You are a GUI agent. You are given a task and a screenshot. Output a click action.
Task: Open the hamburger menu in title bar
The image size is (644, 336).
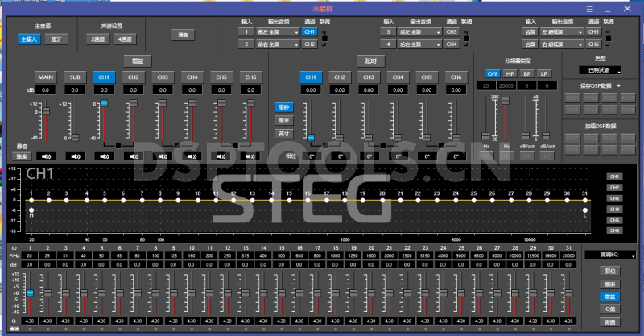tap(590, 7)
